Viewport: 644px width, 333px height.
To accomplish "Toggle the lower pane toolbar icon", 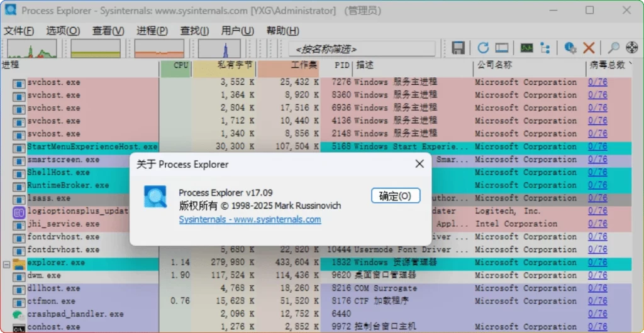I will coord(501,48).
